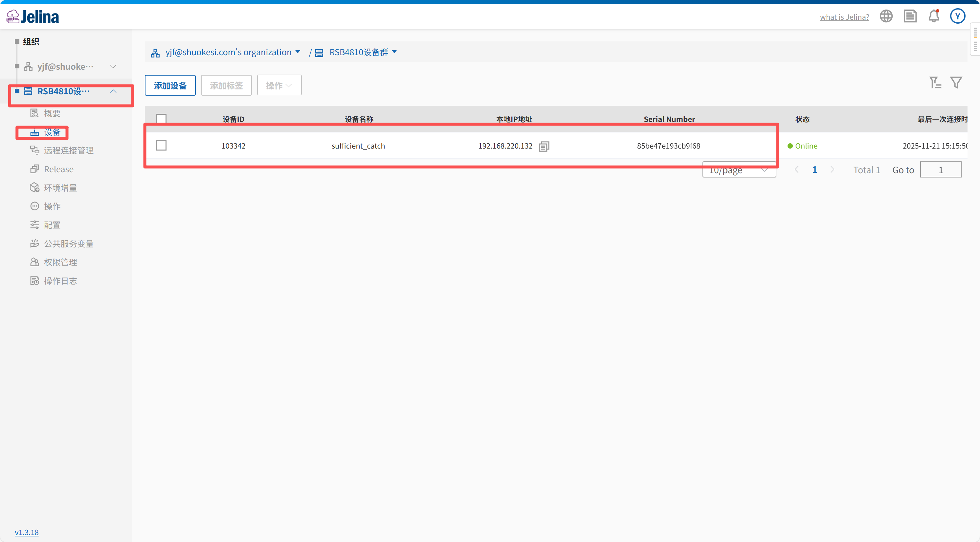Click the user avatar Y icon
This screenshot has width=980, height=542.
point(958,16)
